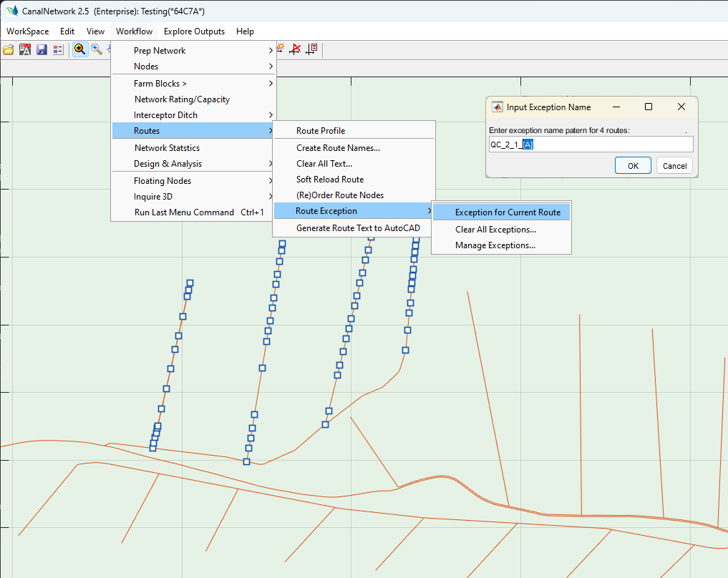Choose Manage Exceptions from the submenu
Viewport: 728px width, 578px height.
pyautogui.click(x=495, y=245)
